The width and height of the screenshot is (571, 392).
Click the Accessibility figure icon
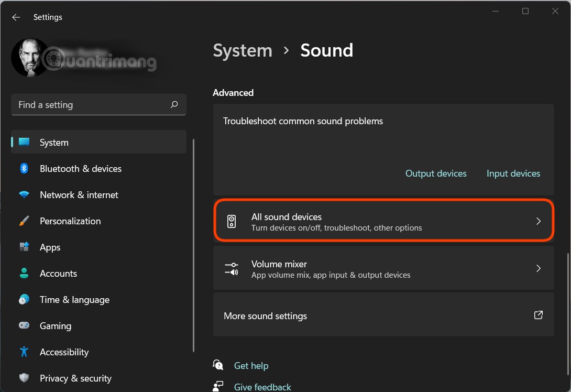24,352
